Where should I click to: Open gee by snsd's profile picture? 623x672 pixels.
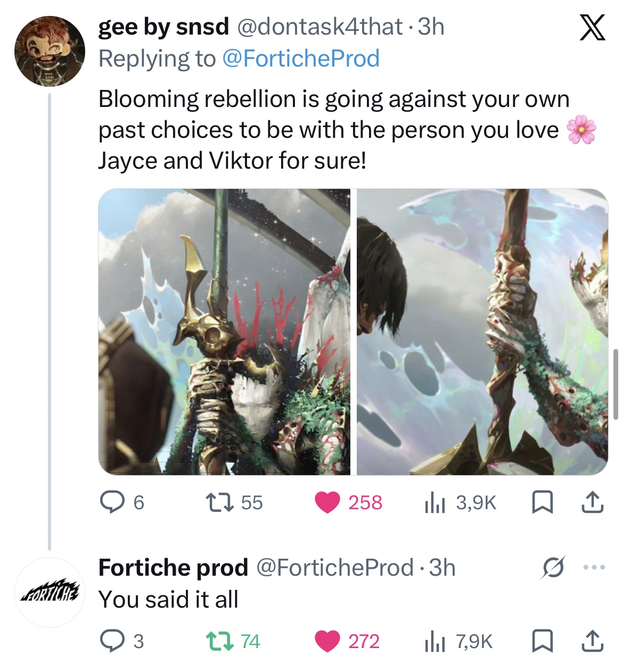50,51
